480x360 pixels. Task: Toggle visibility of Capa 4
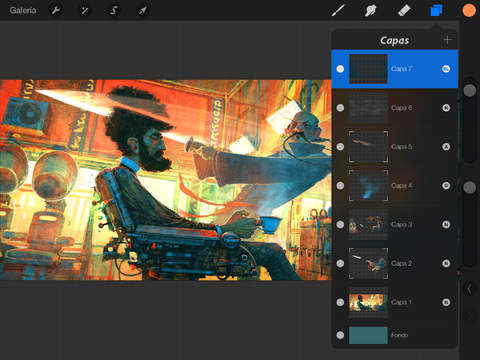(340, 186)
